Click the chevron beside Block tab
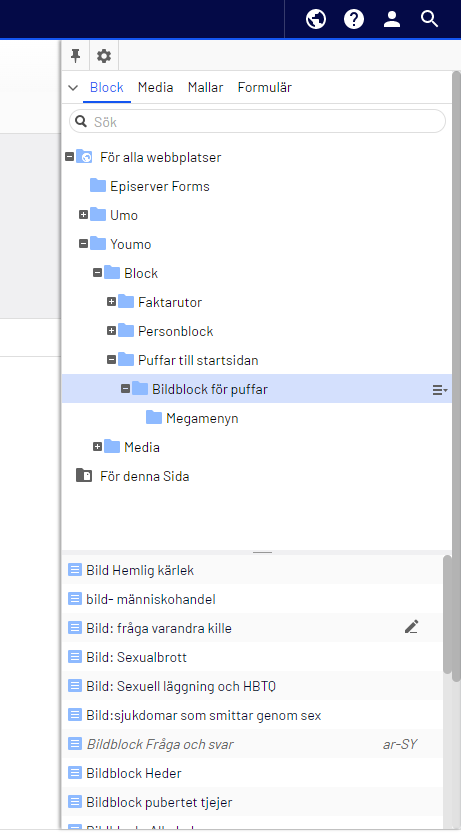The height and width of the screenshot is (834, 461). tap(73, 88)
